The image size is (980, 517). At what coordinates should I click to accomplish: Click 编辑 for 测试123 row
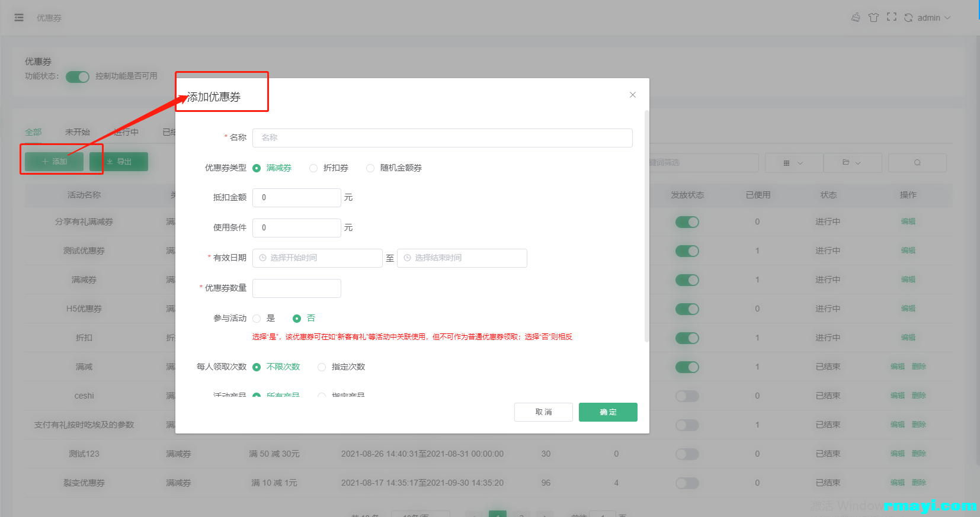(898, 454)
